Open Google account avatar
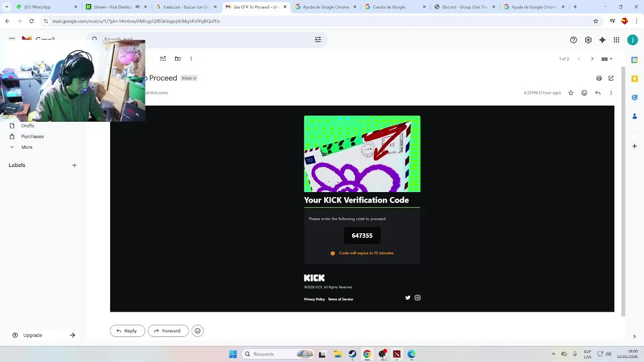644x362 pixels. coord(632,40)
